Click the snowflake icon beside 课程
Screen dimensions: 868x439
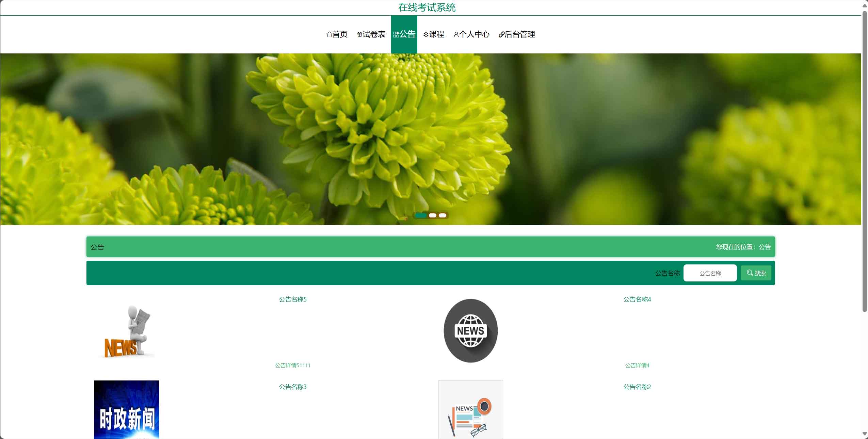pos(425,34)
